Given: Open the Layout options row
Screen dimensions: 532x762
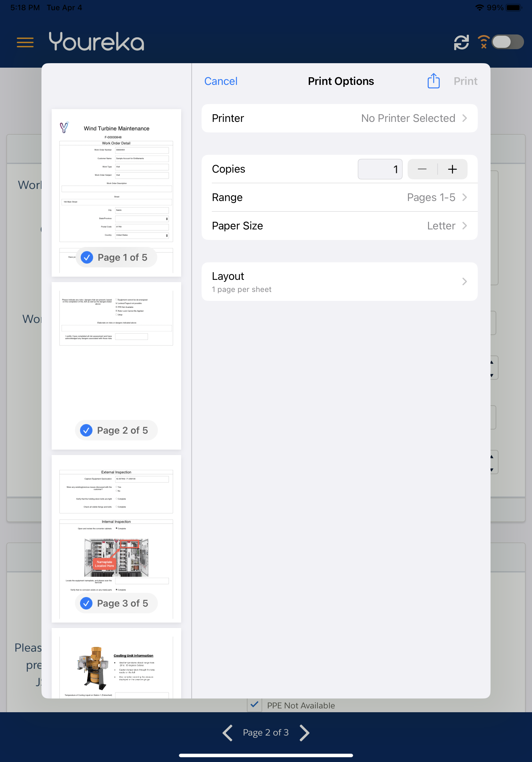Looking at the screenshot, I should 340,282.
